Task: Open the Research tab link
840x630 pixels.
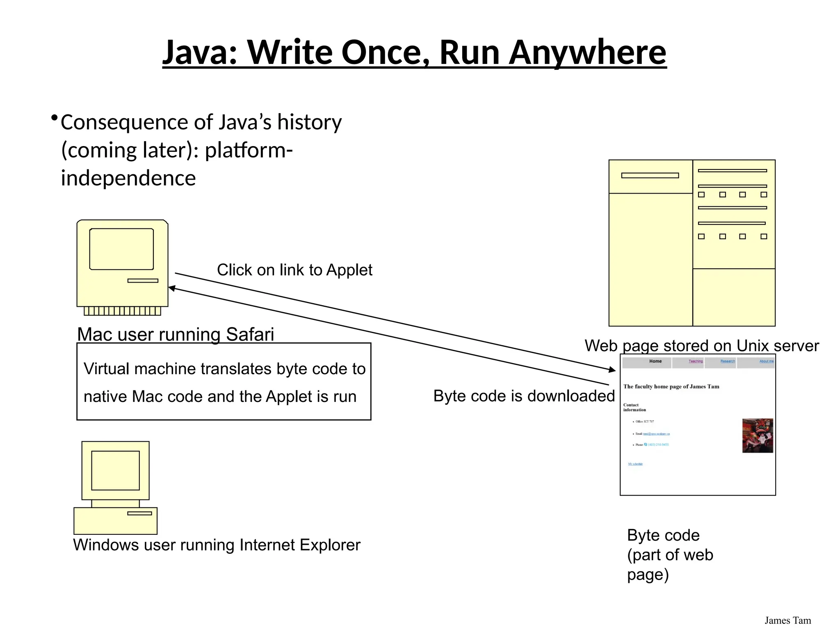Action: 727,361
